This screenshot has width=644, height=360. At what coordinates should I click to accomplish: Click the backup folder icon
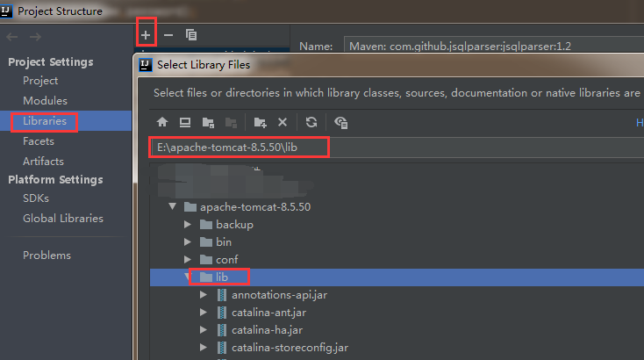206,225
